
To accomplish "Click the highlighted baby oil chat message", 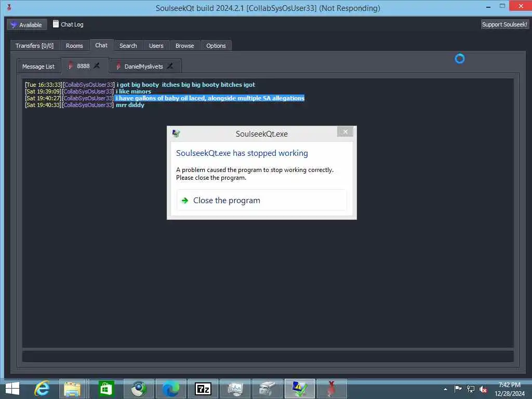I will (210, 98).
